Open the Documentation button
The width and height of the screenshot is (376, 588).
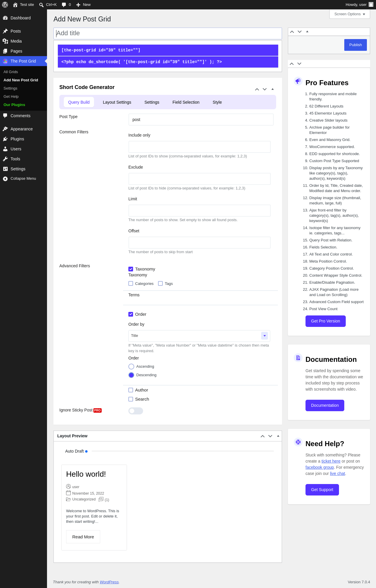[325, 405]
